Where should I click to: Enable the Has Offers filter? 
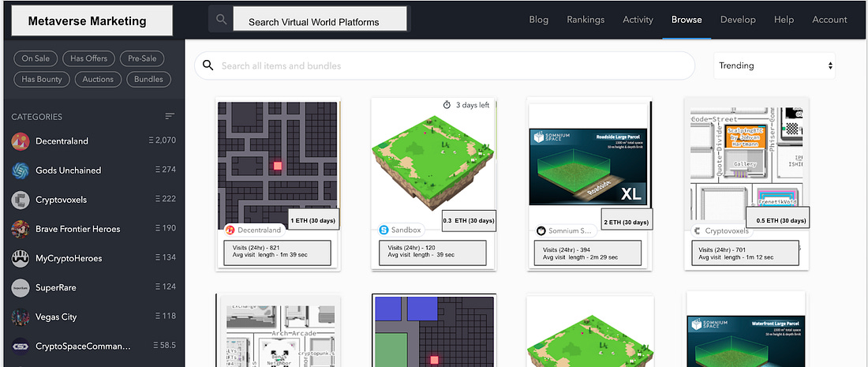click(88, 58)
